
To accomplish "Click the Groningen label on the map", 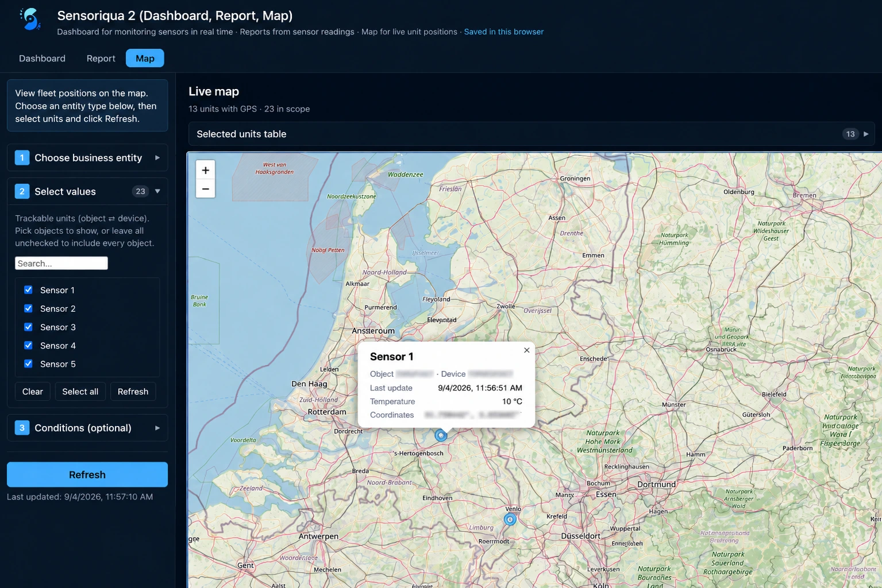I will 575,179.
